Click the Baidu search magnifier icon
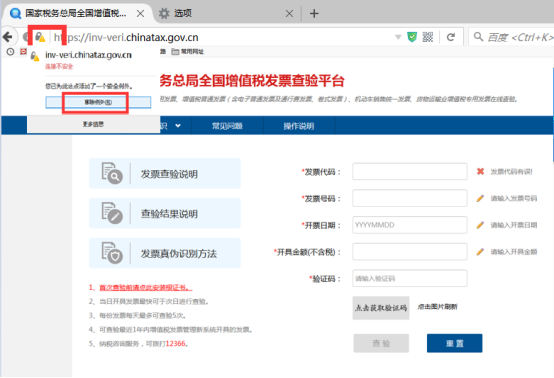This screenshot has width=554, height=378. 478,36
